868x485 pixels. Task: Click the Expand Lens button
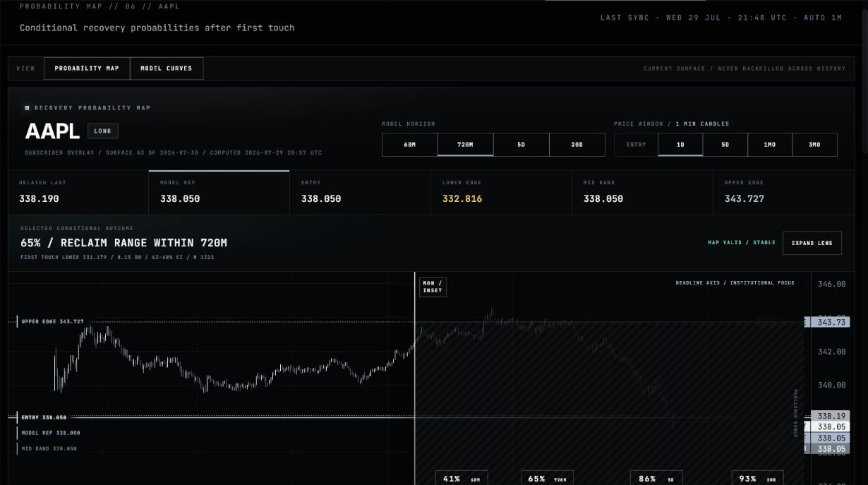click(x=812, y=243)
